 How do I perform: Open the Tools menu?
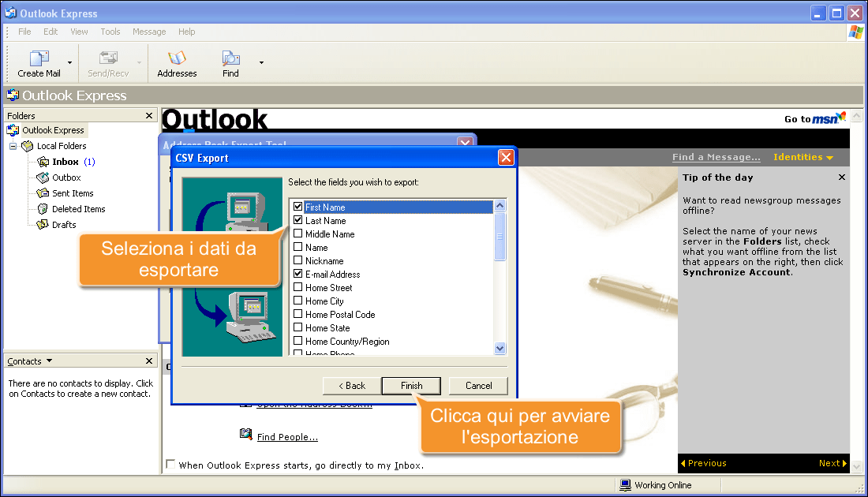tap(110, 32)
